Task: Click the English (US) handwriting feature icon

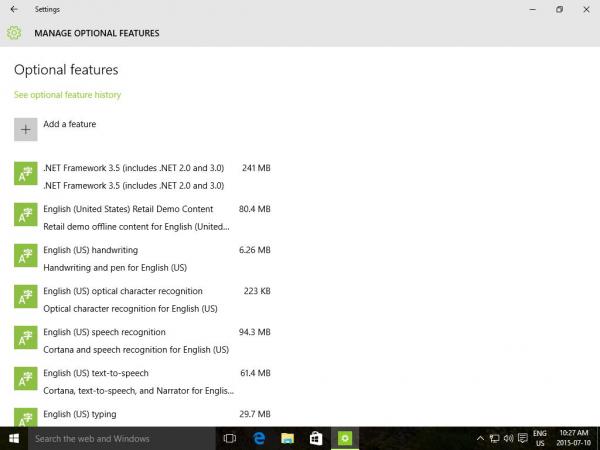Action: 26,256
